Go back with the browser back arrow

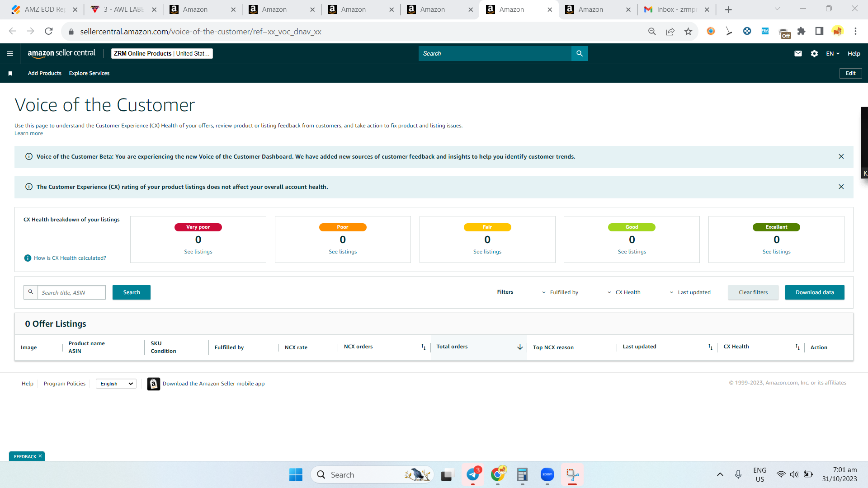pyautogui.click(x=13, y=31)
